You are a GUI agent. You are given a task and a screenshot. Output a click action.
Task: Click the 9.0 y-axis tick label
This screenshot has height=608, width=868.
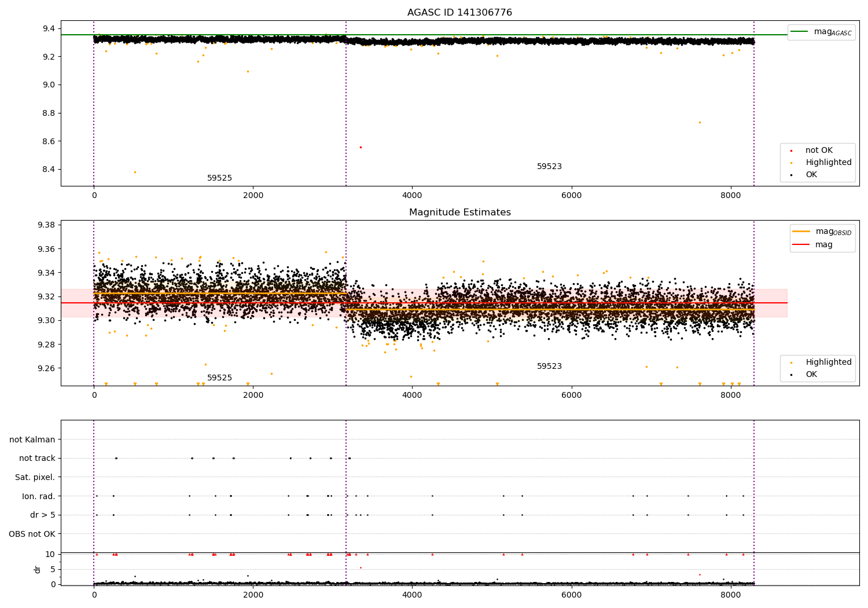click(x=49, y=85)
